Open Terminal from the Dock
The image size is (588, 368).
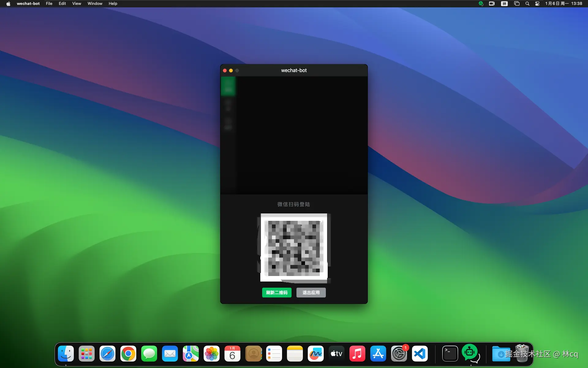pos(450,354)
